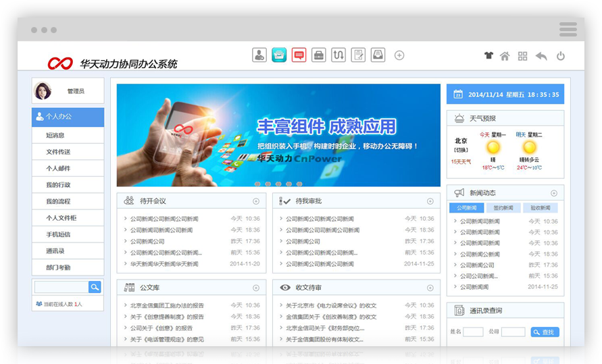Click the administrator avatar photo
602x364 pixels.
43,91
